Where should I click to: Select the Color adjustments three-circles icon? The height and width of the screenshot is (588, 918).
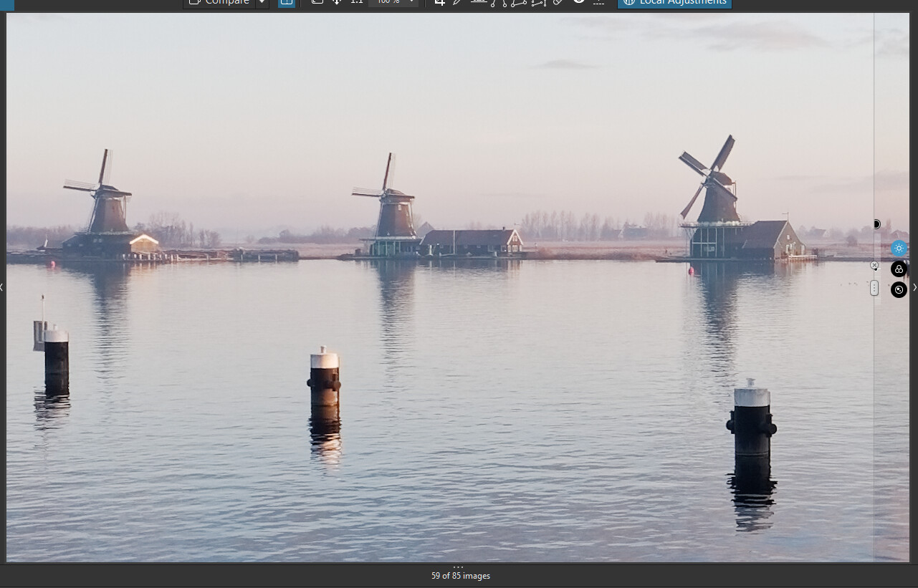tap(899, 269)
